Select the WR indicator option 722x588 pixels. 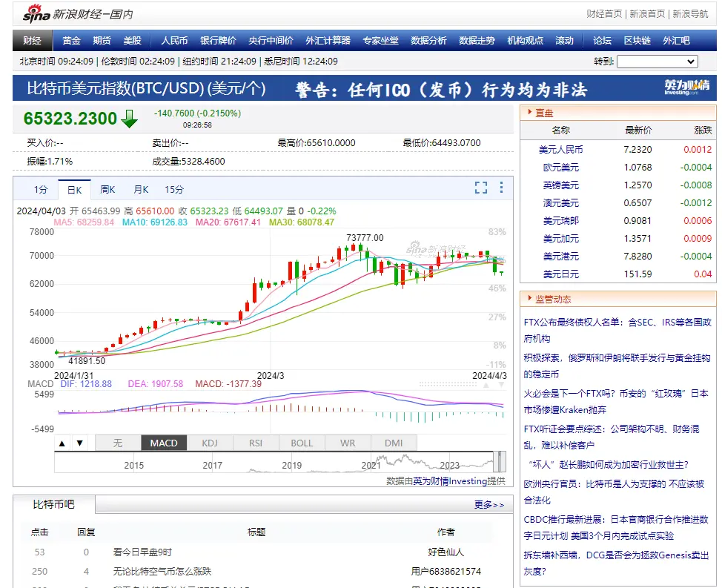point(348,443)
